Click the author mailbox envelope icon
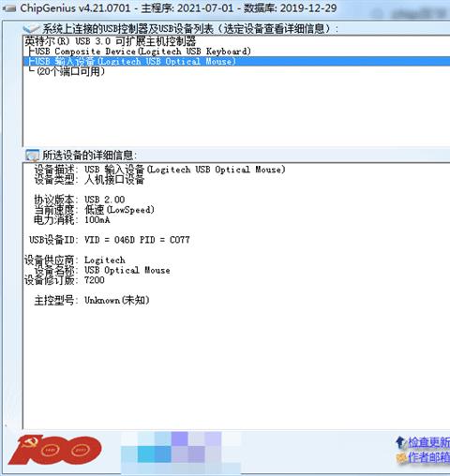Viewport: 450px width, 476px height. pyautogui.click(x=401, y=457)
